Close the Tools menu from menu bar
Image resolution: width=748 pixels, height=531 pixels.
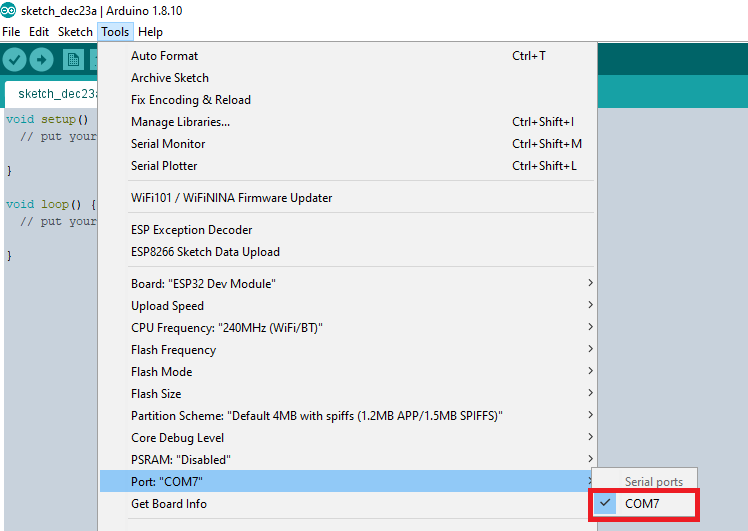pos(115,32)
